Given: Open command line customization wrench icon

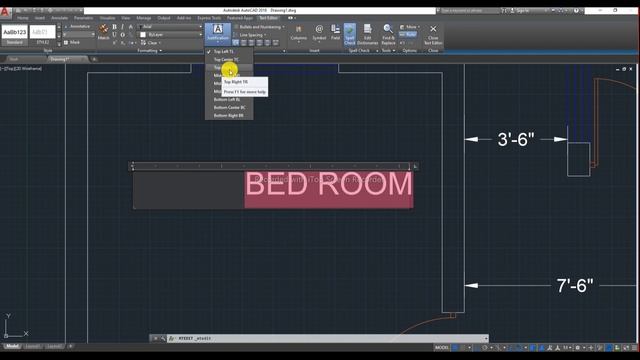Looking at the screenshot, I should (163, 338).
